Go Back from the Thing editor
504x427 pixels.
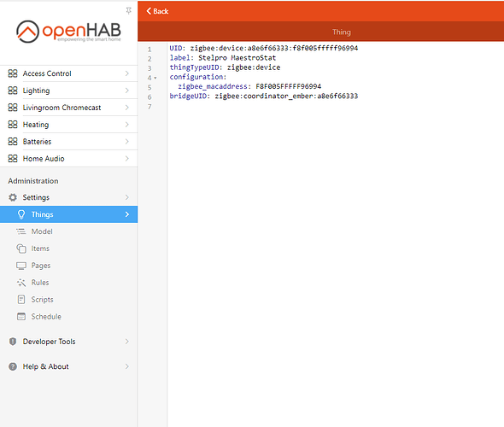click(157, 11)
